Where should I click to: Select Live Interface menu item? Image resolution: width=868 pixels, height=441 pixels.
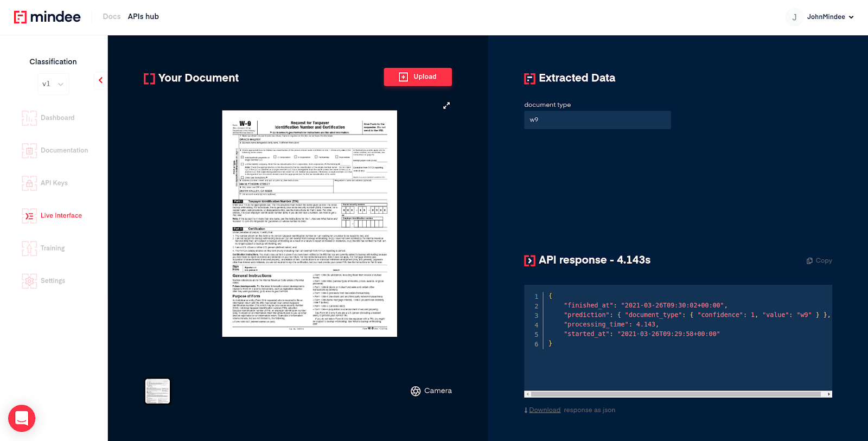(61, 215)
